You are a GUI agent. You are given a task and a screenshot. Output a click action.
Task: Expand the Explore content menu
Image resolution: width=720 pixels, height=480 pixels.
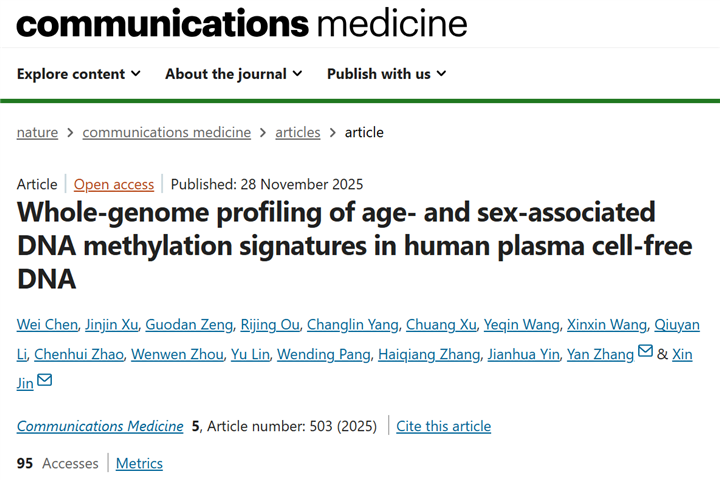(79, 74)
